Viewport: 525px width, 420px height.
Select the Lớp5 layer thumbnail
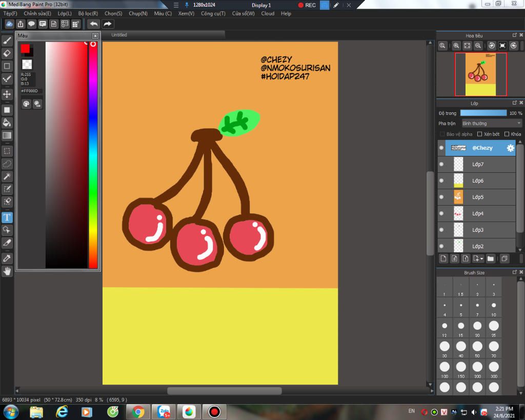pyautogui.click(x=458, y=197)
